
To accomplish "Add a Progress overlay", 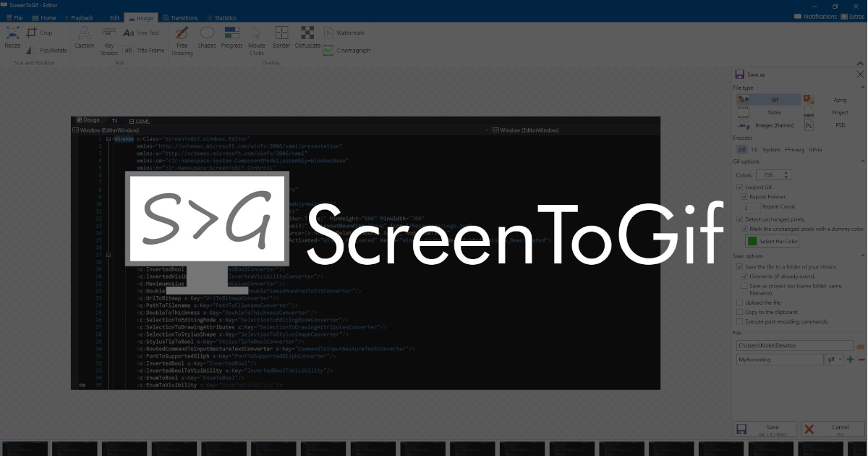I will [x=232, y=38].
